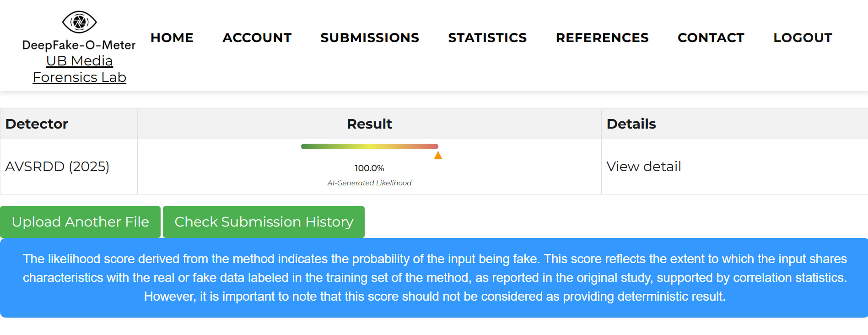
Task: Click the Detector column header
Action: (x=37, y=124)
